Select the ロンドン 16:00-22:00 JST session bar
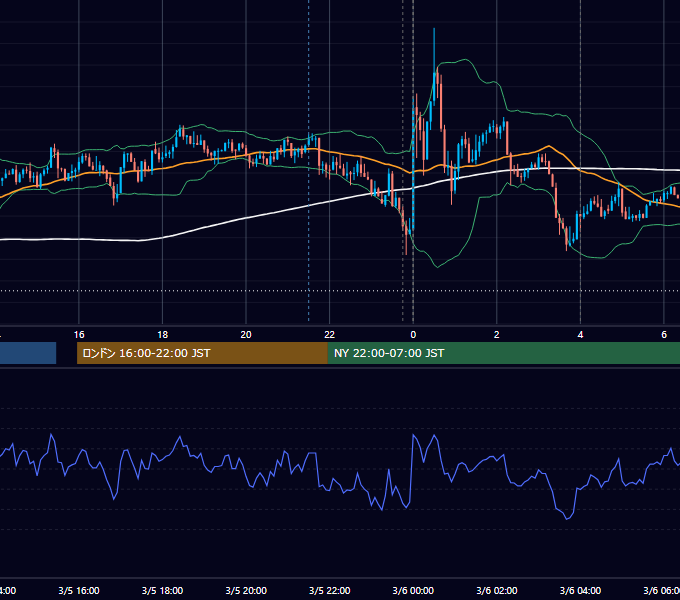Viewport: 680px width, 600px height. click(x=202, y=353)
